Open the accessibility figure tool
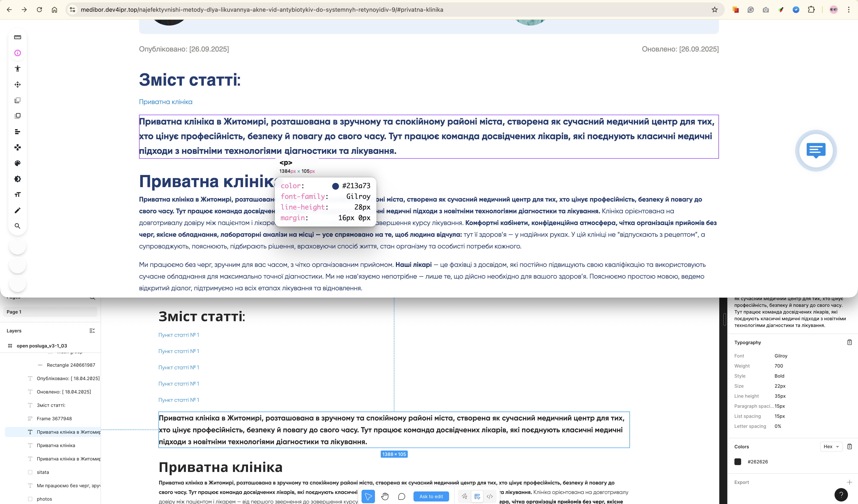 (x=17, y=69)
